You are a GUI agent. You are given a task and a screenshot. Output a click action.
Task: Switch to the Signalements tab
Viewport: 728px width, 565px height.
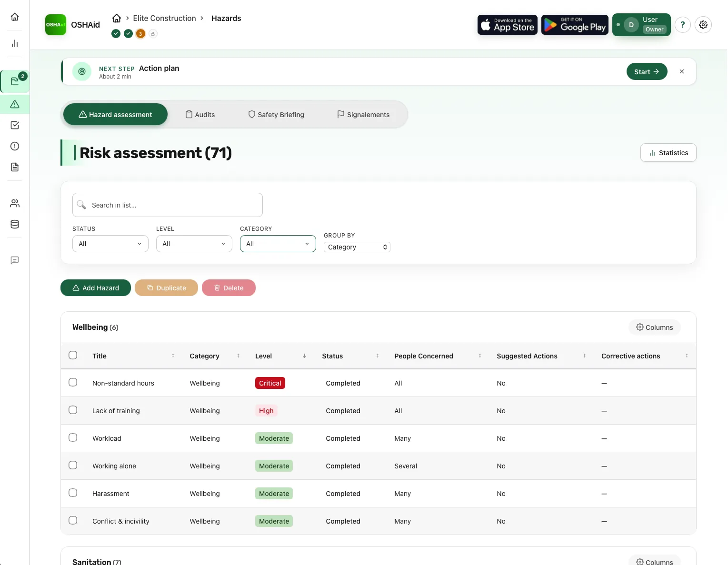pos(363,115)
